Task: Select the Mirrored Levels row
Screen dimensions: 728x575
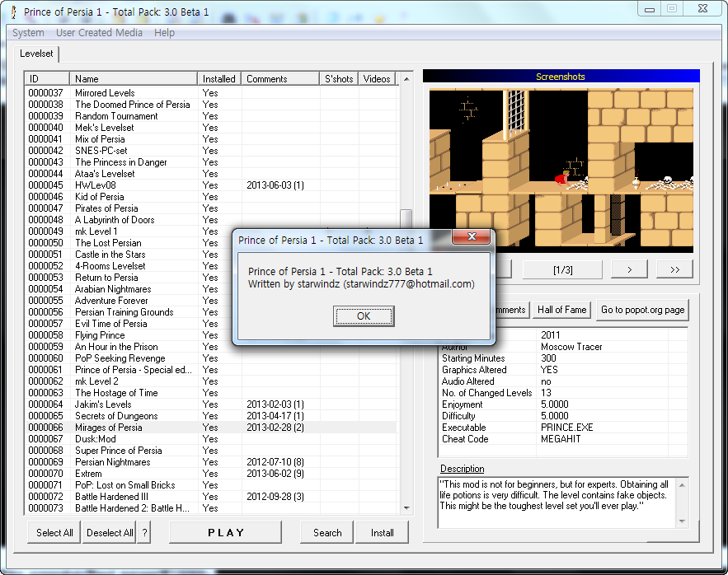Action: tap(211, 93)
